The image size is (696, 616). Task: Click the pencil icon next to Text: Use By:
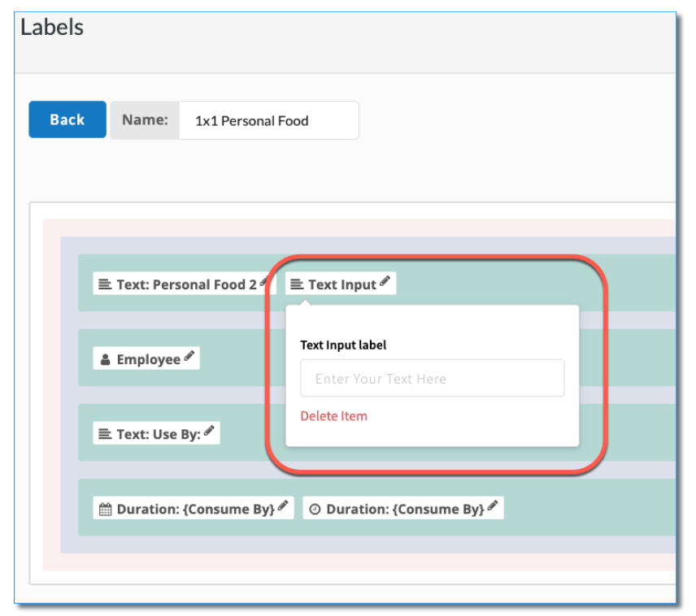point(209,431)
